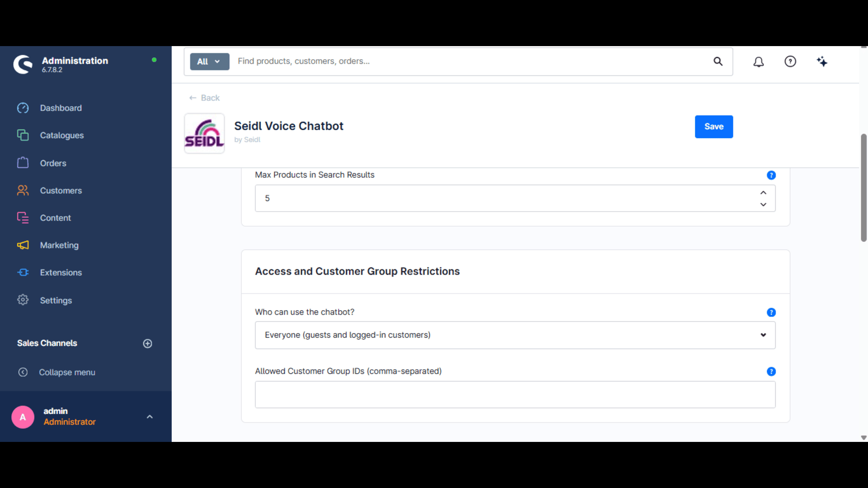Click the Sales Channels heading
The width and height of the screenshot is (868, 488).
click(47, 343)
